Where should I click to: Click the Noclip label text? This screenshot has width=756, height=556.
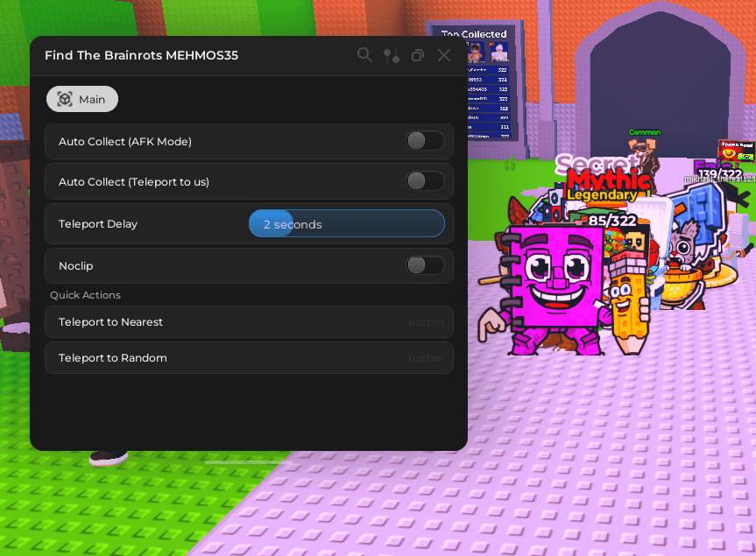(76, 266)
